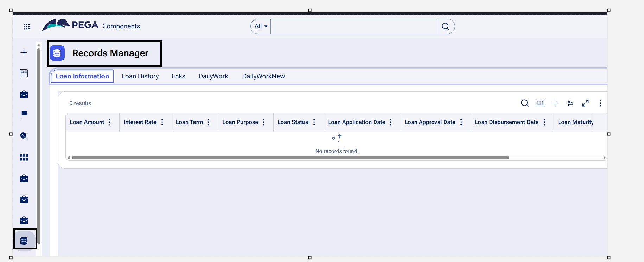Open Loan Amount column options menu
644x262 pixels.
coord(110,122)
